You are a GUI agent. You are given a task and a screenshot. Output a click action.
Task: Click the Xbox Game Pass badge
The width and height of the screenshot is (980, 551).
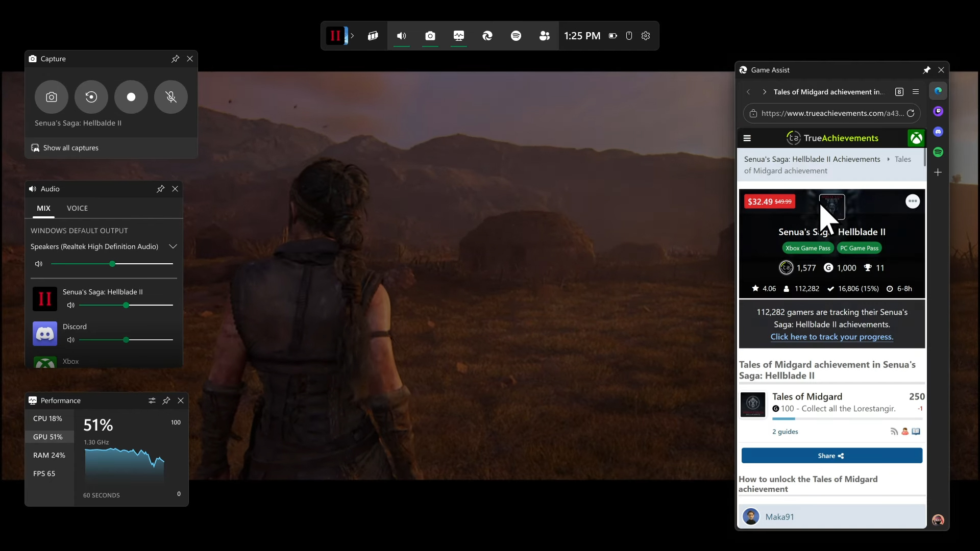[x=808, y=248]
